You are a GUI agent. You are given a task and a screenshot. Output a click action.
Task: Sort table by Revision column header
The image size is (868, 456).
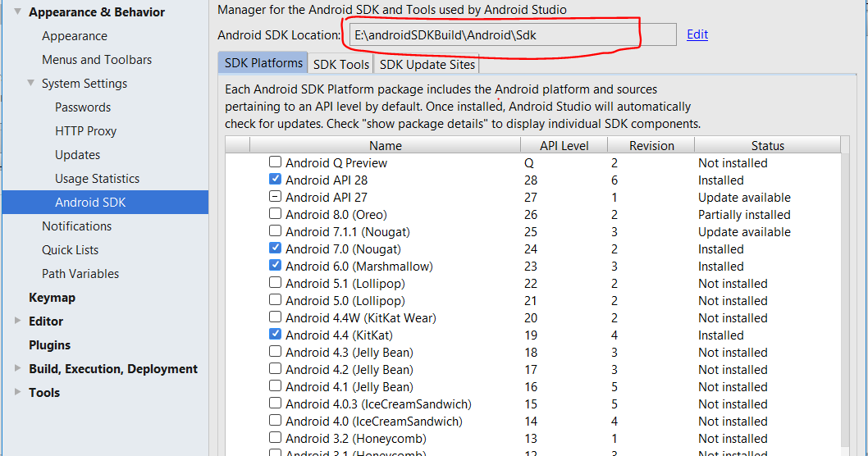(x=651, y=145)
